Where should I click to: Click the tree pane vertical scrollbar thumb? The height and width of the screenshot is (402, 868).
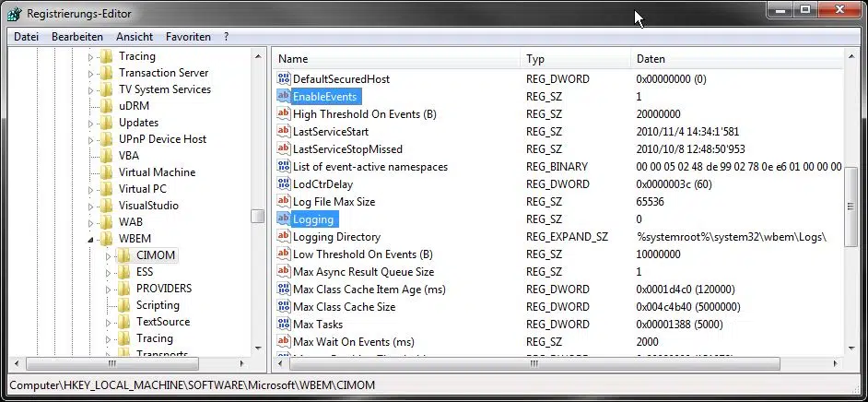pyautogui.click(x=258, y=216)
